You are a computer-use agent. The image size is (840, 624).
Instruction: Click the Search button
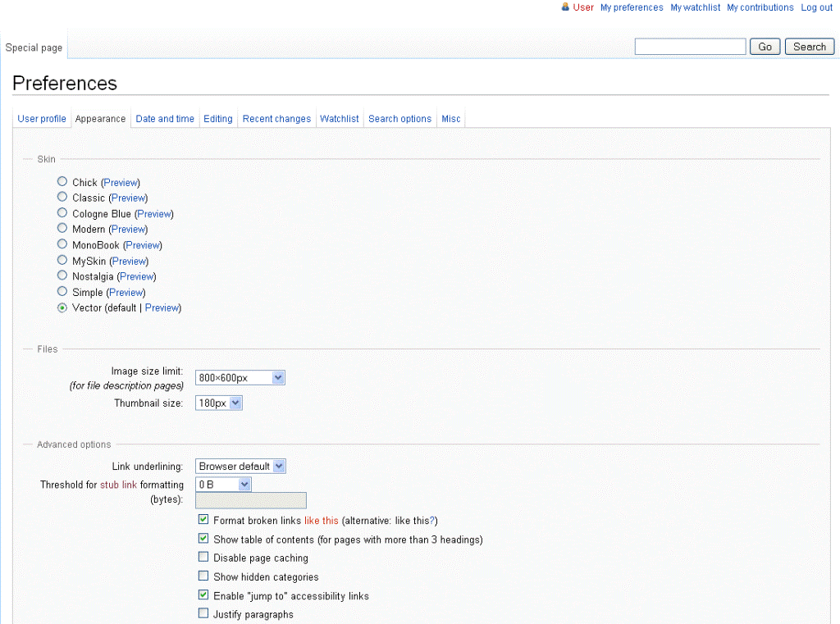pyautogui.click(x=810, y=47)
